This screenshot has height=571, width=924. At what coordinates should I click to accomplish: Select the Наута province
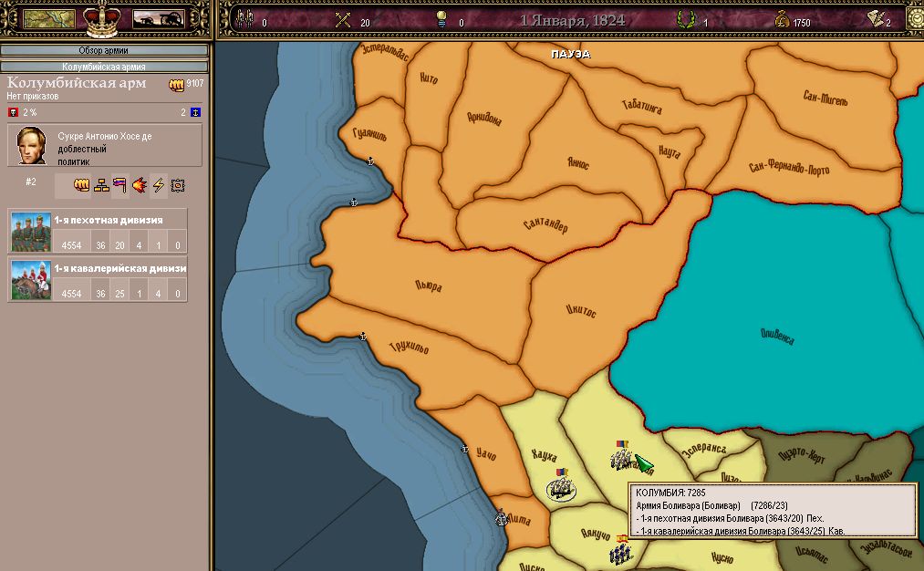670,152
